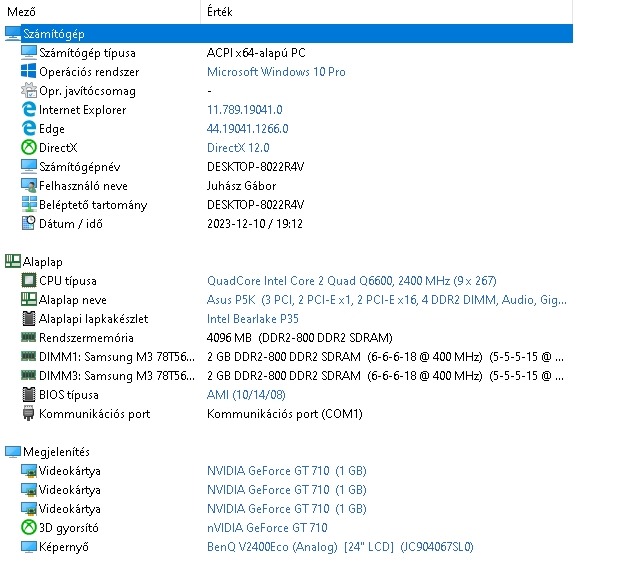Click the BIOS típusa field label
Image resolution: width=635 pixels, height=570 pixels.
coord(68,395)
